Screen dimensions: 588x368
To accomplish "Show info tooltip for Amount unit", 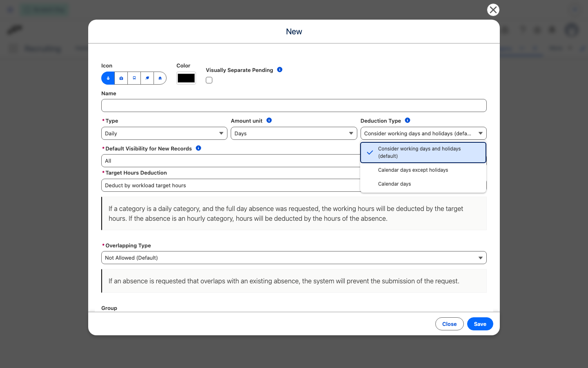I will pyautogui.click(x=269, y=120).
